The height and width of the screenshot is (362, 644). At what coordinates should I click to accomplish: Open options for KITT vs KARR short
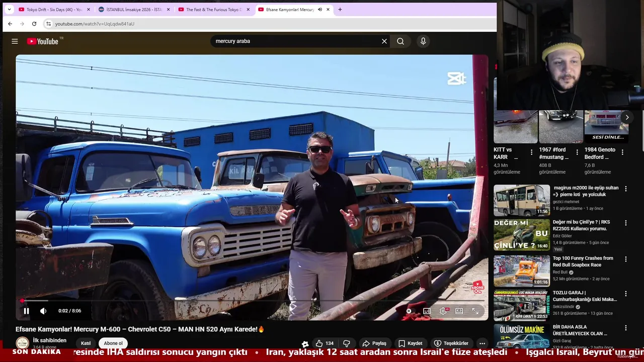[x=531, y=152]
